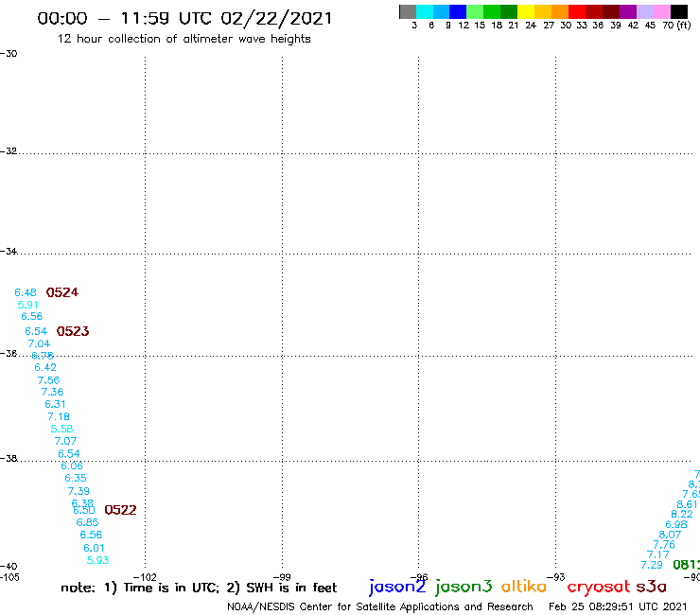The height and width of the screenshot is (615, 700).
Task: Click the cyan wave height value 5.91
Action: point(27,305)
